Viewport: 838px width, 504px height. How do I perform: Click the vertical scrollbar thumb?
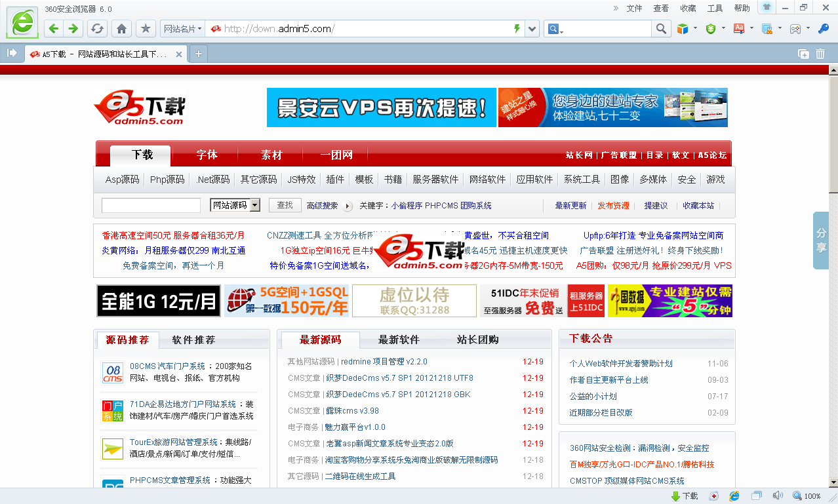832,134
